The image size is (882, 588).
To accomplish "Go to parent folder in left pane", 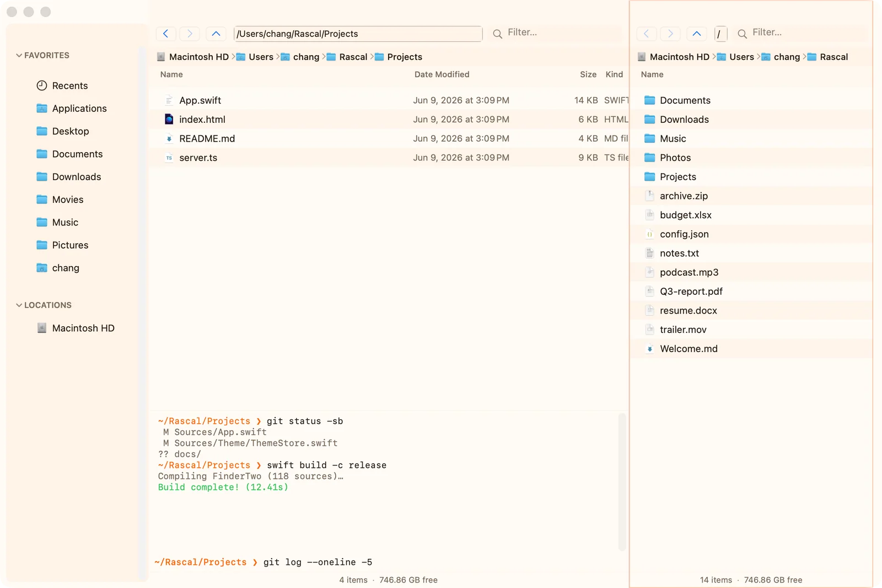I will [216, 34].
